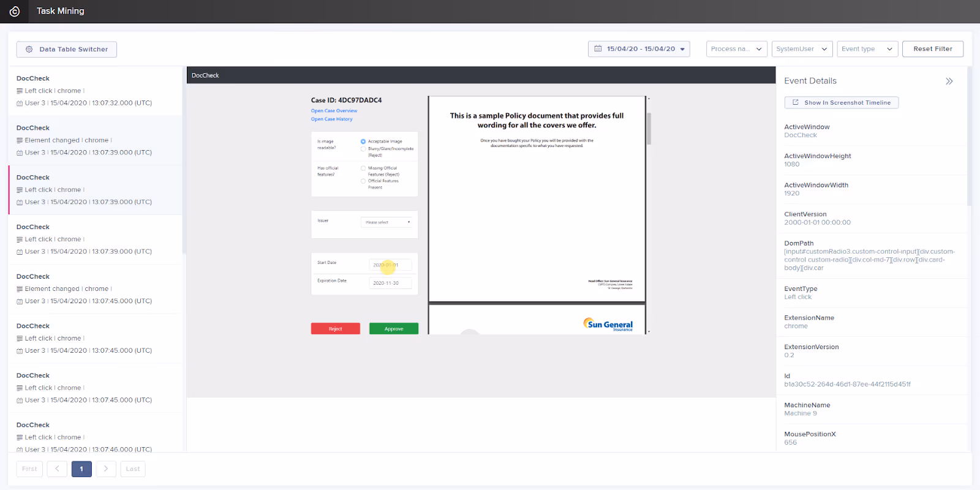Click calendar icon beside User 3 at 13:07:32.000

tap(20, 104)
